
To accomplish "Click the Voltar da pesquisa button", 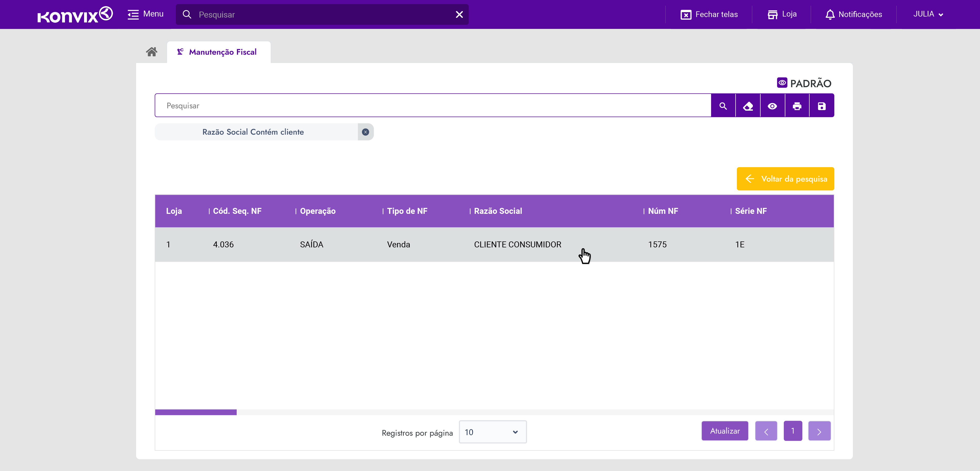I will click(x=785, y=179).
